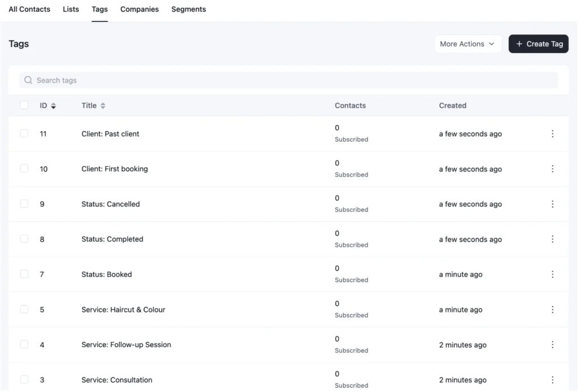Click the Created column header
This screenshot has height=392, width=578.
[453, 105]
